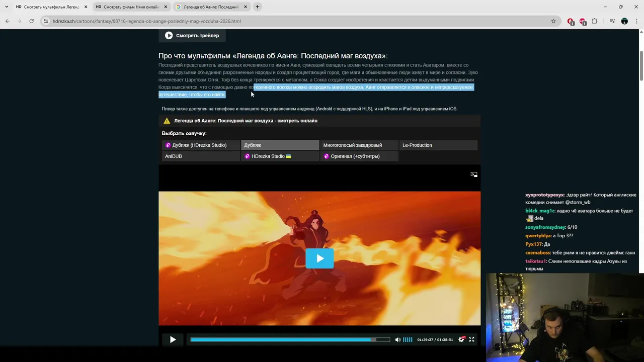The image size is (644, 362).
Task: Click the player timestamp 01:29:37 / 01:38:51
Action: pos(435,340)
